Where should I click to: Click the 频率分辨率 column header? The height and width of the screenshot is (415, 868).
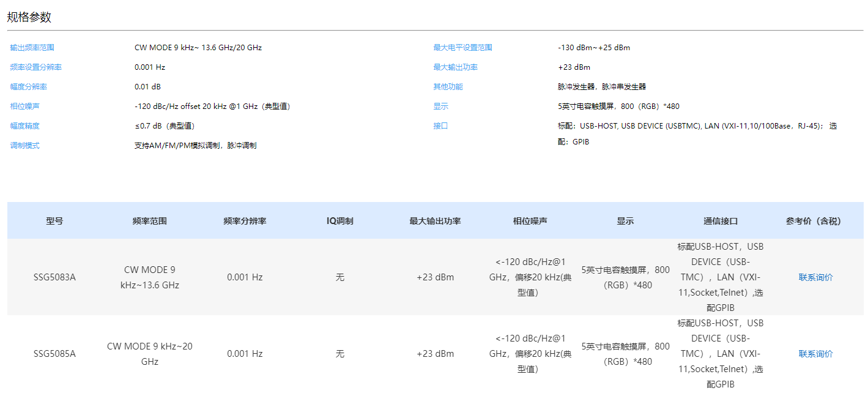(x=245, y=221)
